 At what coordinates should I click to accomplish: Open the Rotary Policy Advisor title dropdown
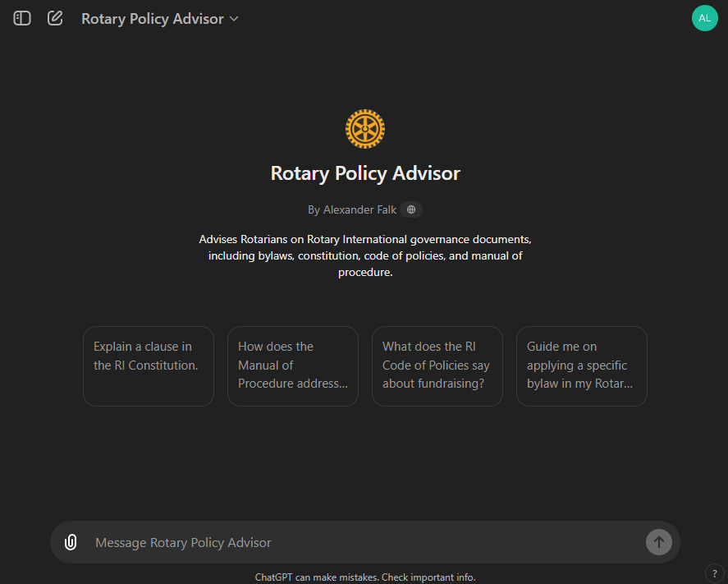(160, 19)
